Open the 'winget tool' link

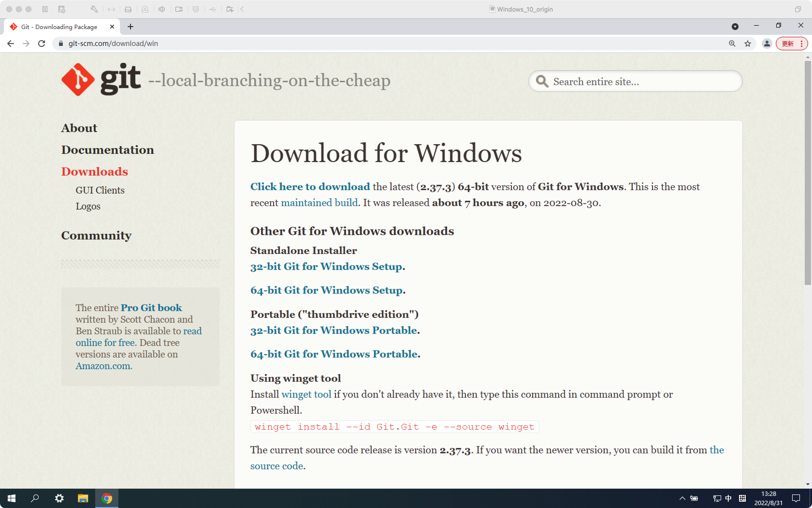(306, 394)
